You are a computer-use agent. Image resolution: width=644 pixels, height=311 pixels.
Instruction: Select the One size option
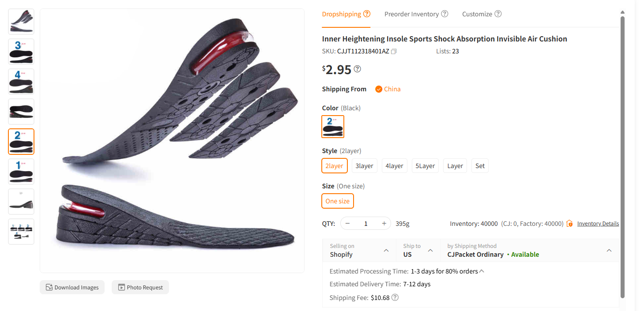337,201
